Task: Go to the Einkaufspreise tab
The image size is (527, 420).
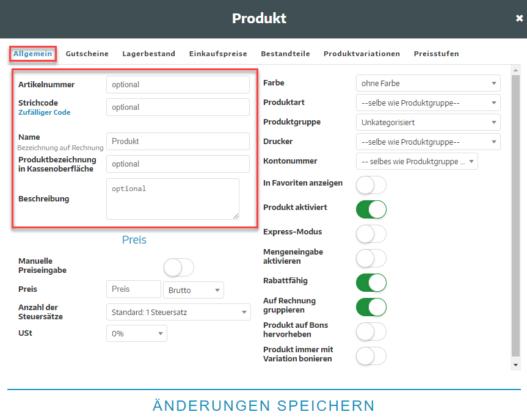Action: coord(218,54)
